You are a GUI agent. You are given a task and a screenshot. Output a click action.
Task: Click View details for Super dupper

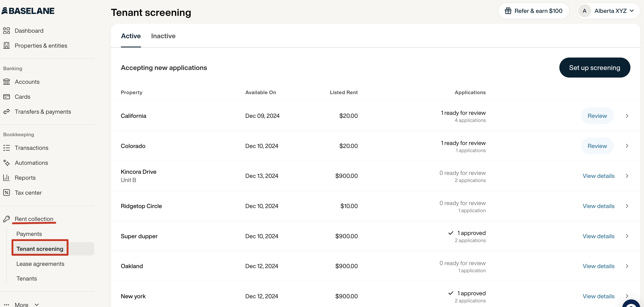click(x=598, y=236)
